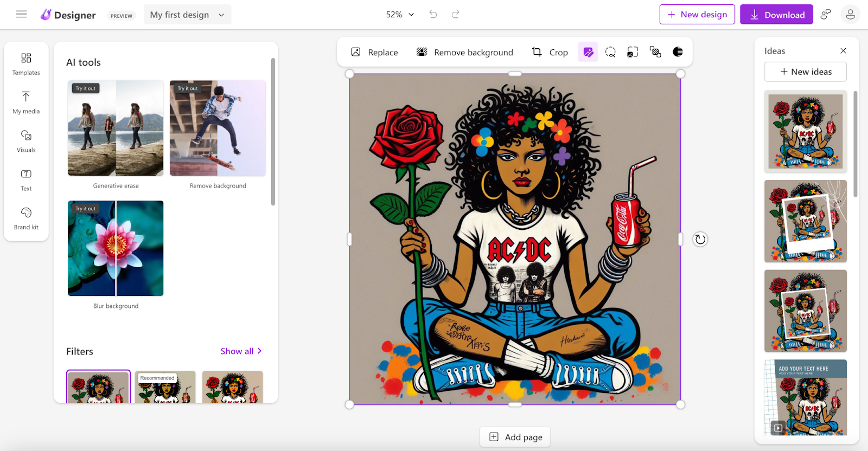Open the Visuals panel
The height and width of the screenshot is (451, 868).
(26, 141)
